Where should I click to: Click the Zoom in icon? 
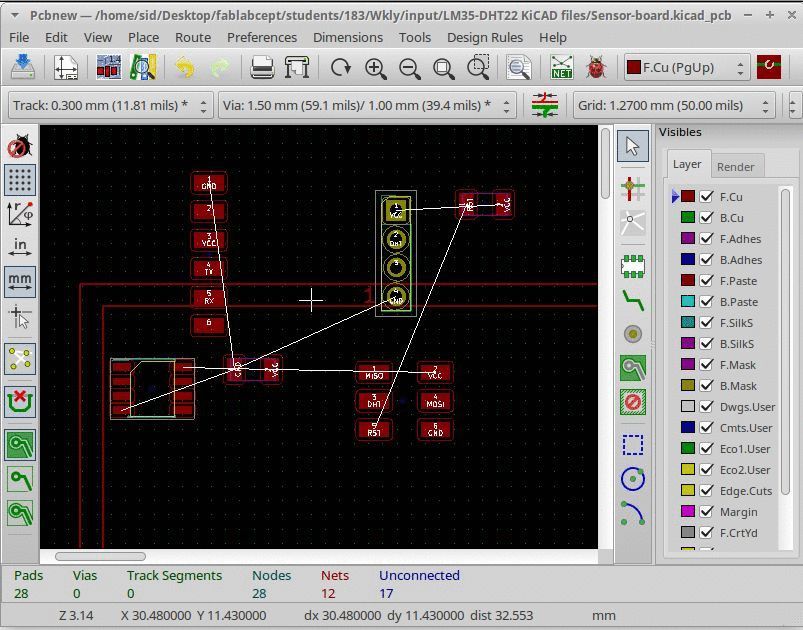point(375,68)
